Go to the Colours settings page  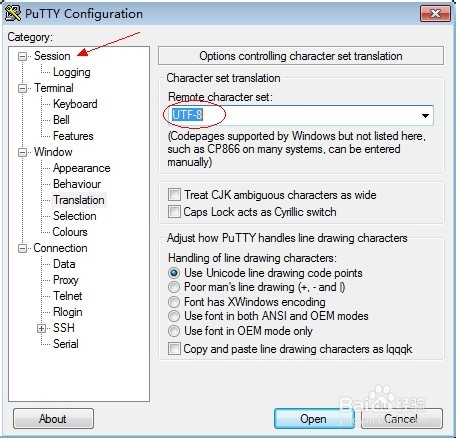point(70,232)
